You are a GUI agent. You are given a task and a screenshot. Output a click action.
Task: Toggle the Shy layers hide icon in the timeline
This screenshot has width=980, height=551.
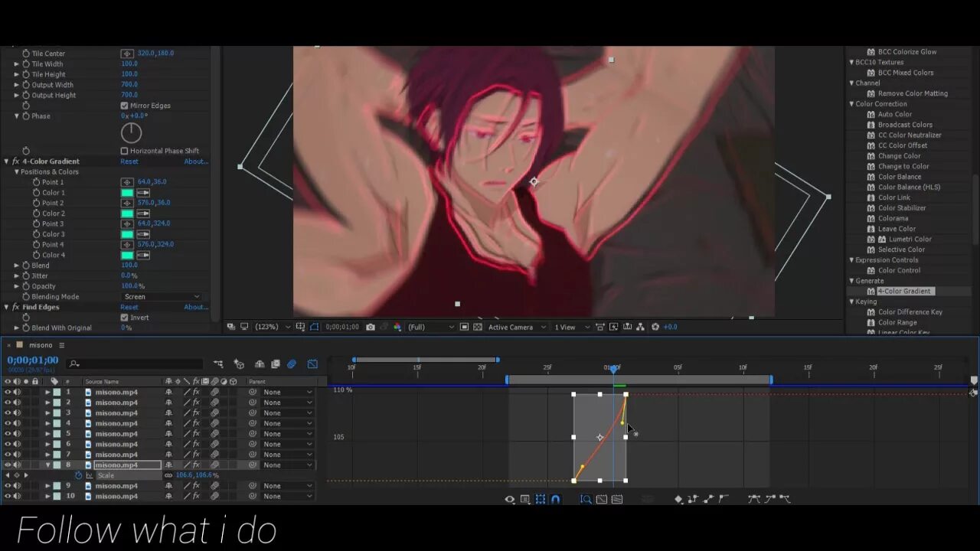click(260, 364)
